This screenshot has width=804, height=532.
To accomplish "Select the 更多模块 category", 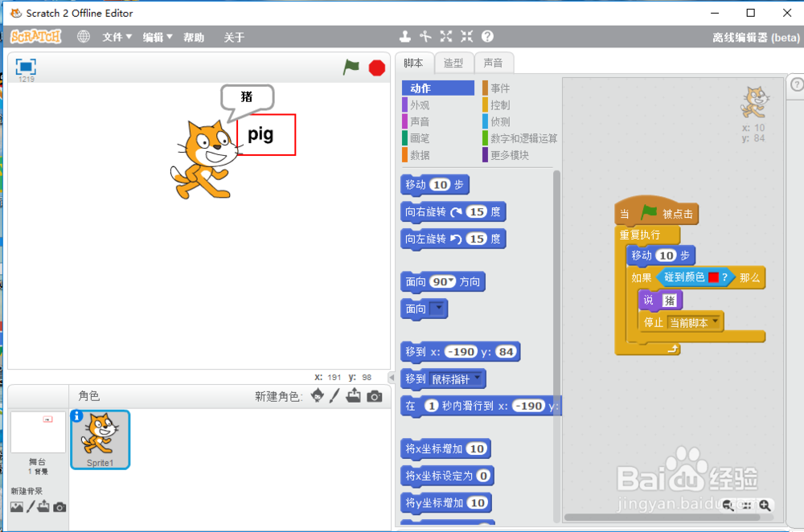I will (x=519, y=155).
